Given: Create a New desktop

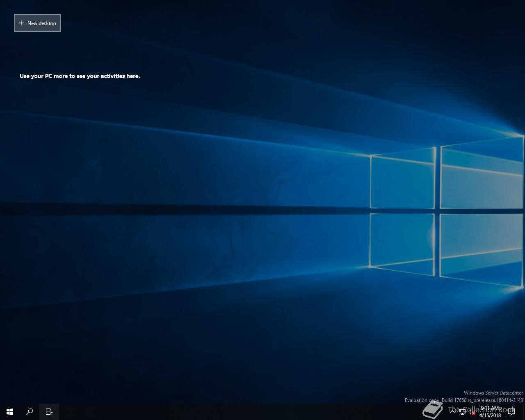Looking at the screenshot, I should (x=38, y=23).
